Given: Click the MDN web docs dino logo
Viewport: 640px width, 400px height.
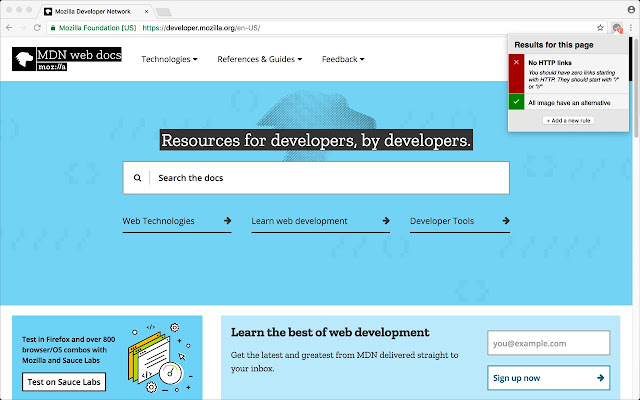Looking at the screenshot, I should (24, 59).
